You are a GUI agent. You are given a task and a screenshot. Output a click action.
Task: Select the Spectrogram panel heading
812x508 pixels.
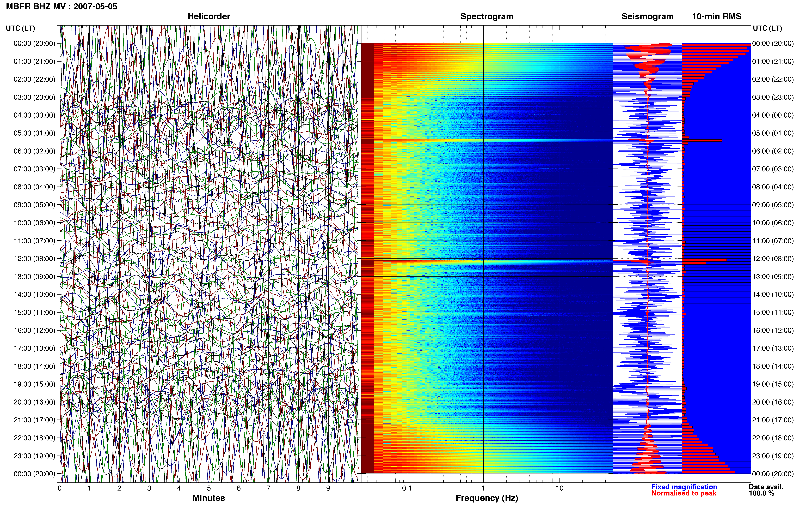coord(487,16)
